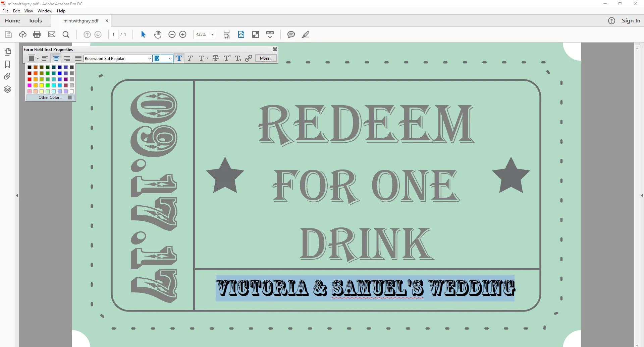Viewport: 644px width, 347px height.
Task: Toggle left text alignment
Action: point(45,58)
